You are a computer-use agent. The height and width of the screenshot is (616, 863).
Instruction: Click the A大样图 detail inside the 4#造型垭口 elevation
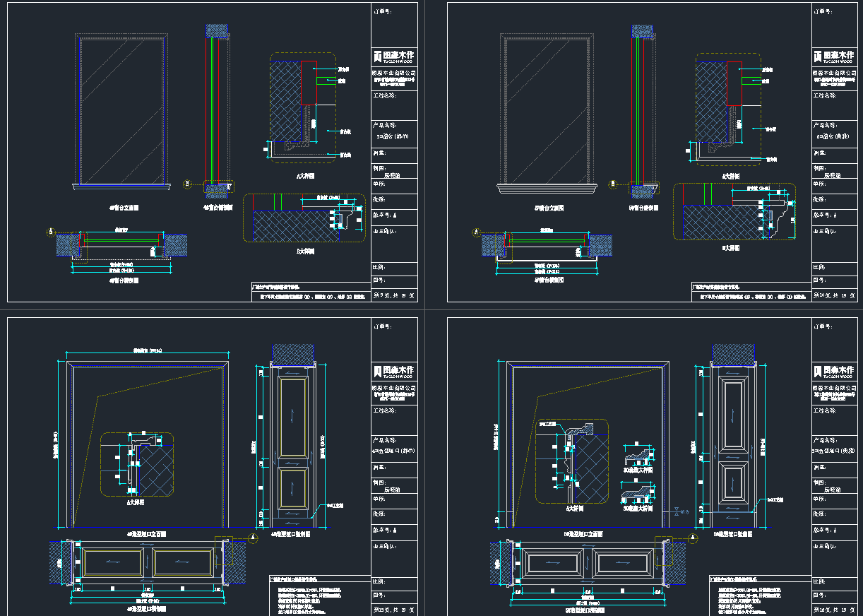pyautogui.click(x=138, y=464)
